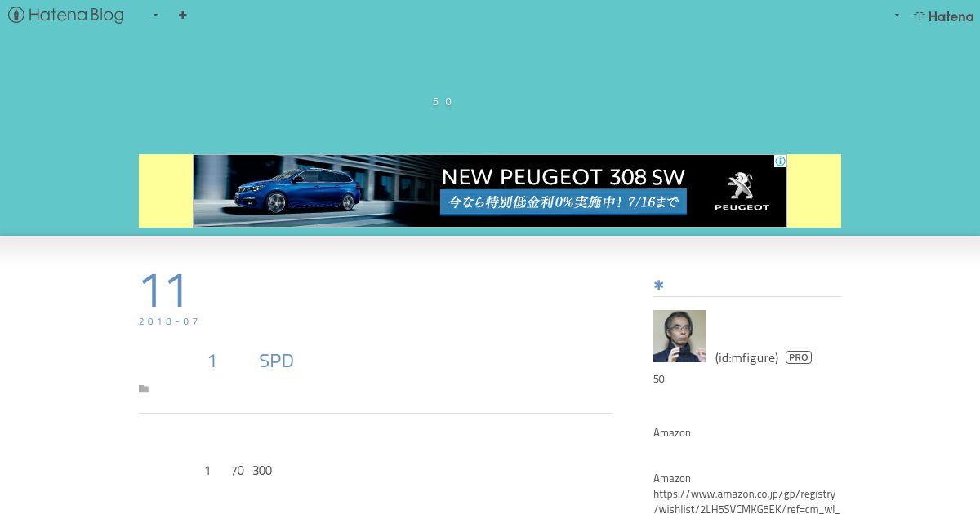Click the plus icon in top bar

click(183, 15)
